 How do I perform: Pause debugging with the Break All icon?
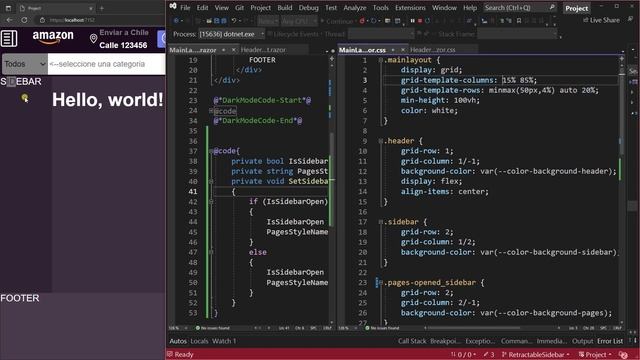(412, 20)
